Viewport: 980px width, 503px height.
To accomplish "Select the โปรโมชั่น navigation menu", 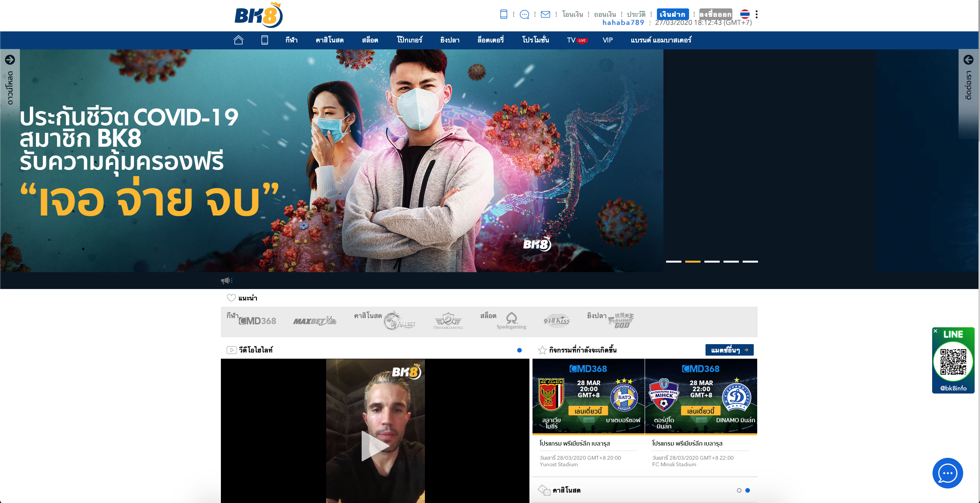I will click(536, 40).
